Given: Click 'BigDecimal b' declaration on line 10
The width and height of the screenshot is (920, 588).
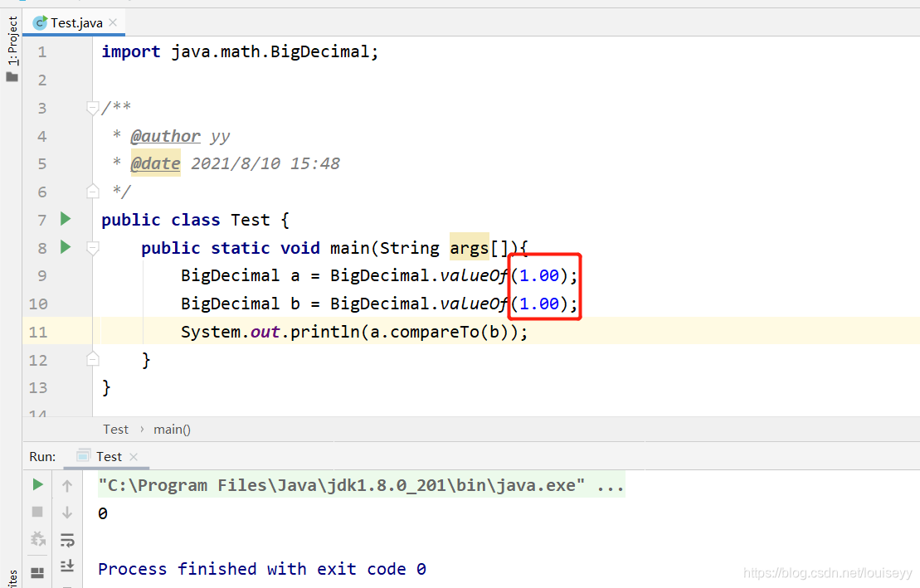Looking at the screenshot, I should pyautogui.click(x=241, y=304).
